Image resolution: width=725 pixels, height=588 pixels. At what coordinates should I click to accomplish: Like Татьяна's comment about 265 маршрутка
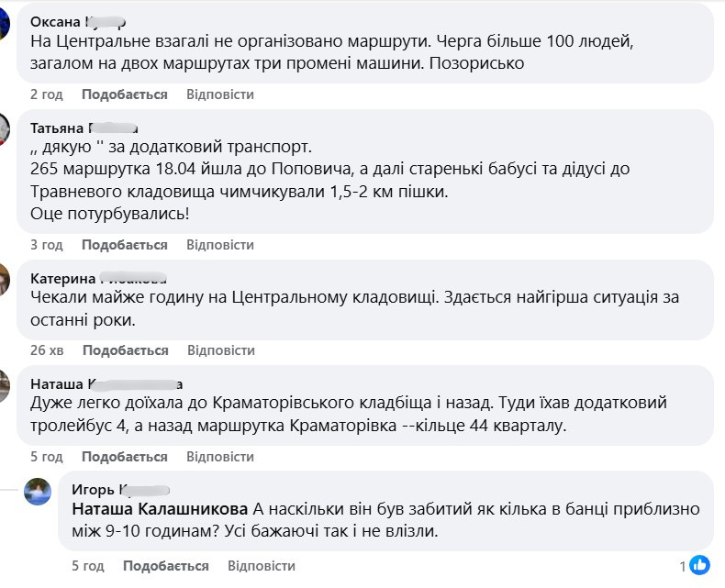click(x=125, y=245)
